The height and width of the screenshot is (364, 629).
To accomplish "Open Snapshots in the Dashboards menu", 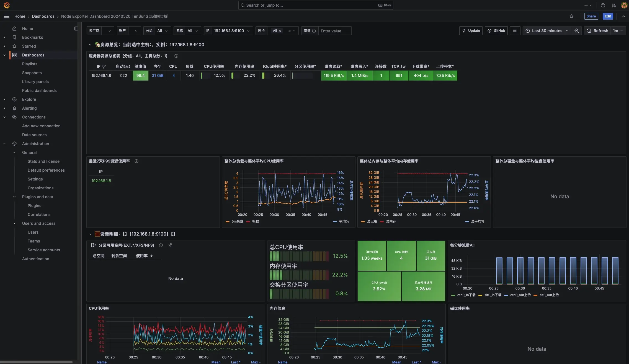I will [32, 73].
